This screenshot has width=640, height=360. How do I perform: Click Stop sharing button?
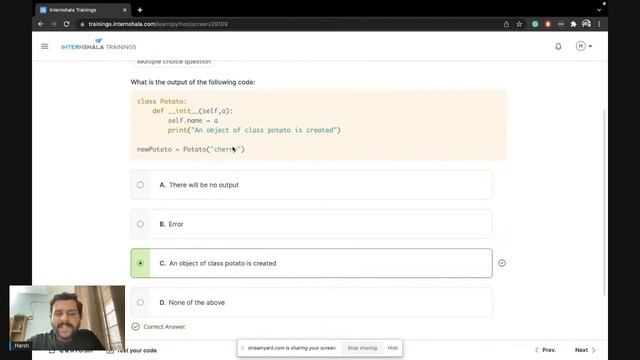click(x=362, y=348)
